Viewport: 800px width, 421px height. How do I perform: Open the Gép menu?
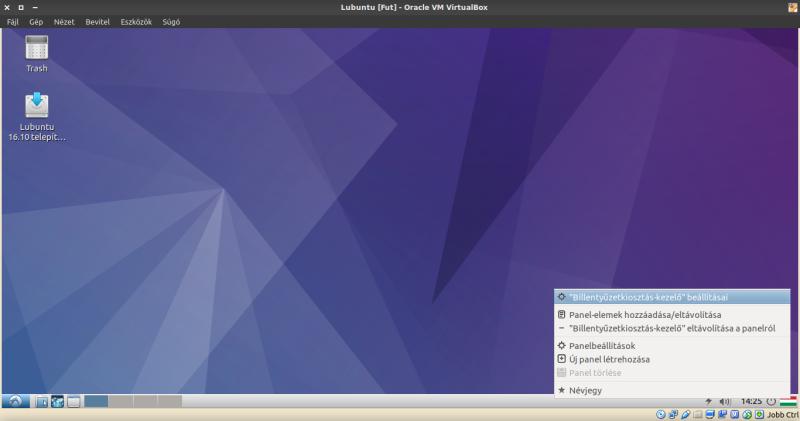tap(36, 22)
